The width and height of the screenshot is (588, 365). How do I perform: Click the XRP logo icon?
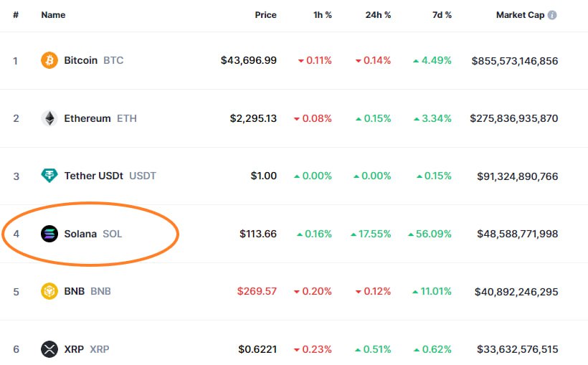(49, 349)
